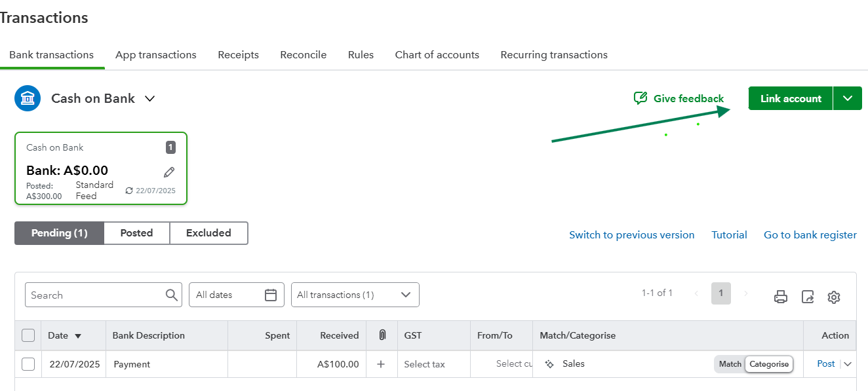Open the Chart of accounts tab
The image size is (868, 391).
(x=437, y=55)
